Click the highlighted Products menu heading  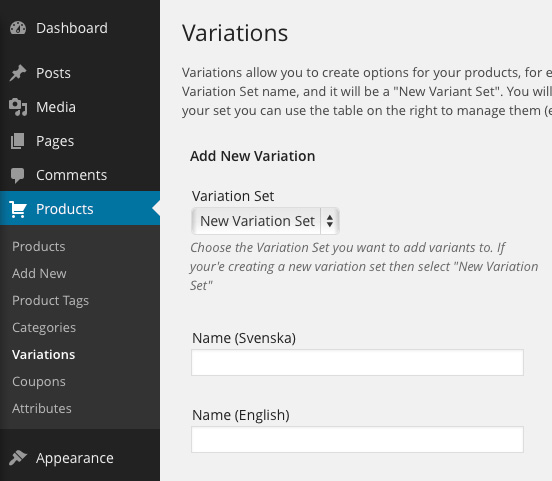tap(80, 208)
